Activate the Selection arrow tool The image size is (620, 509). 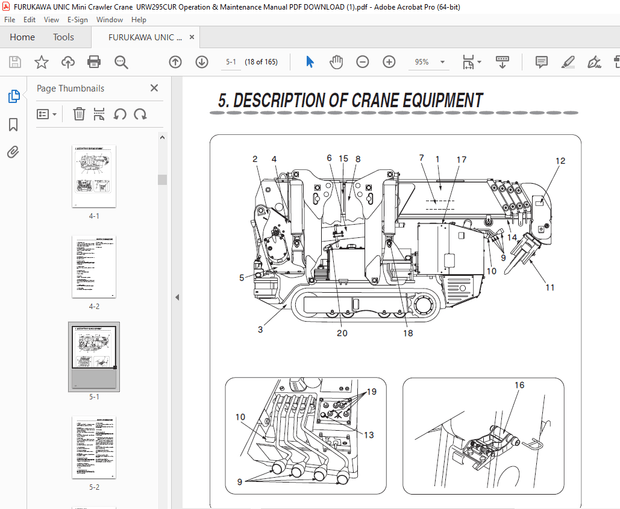click(310, 62)
